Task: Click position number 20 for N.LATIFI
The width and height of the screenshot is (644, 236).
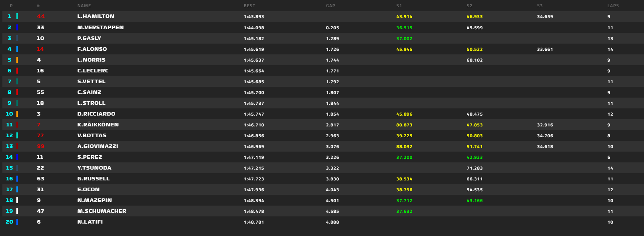Action: 10,222
